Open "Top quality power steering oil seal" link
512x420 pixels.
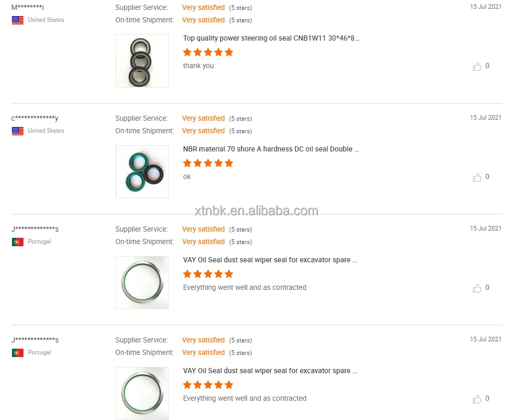tap(271, 38)
